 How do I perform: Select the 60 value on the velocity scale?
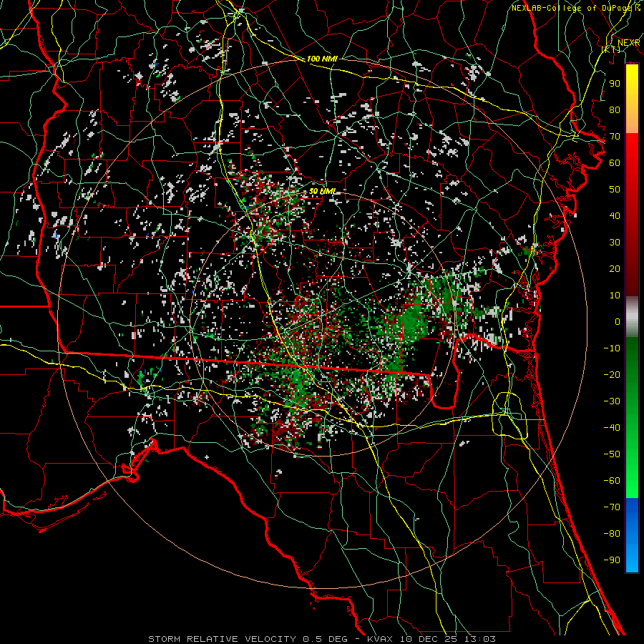point(615,162)
